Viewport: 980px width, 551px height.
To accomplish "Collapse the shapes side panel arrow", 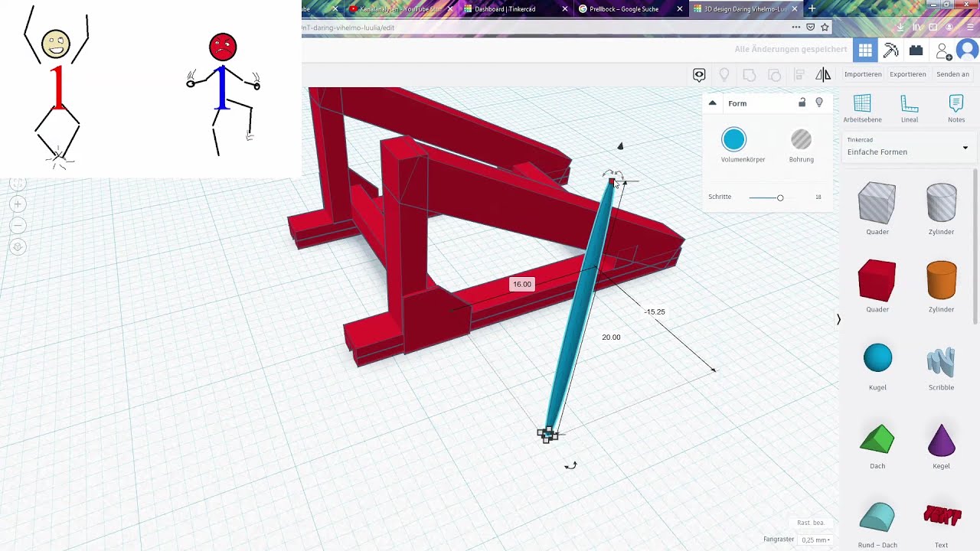I will click(838, 319).
